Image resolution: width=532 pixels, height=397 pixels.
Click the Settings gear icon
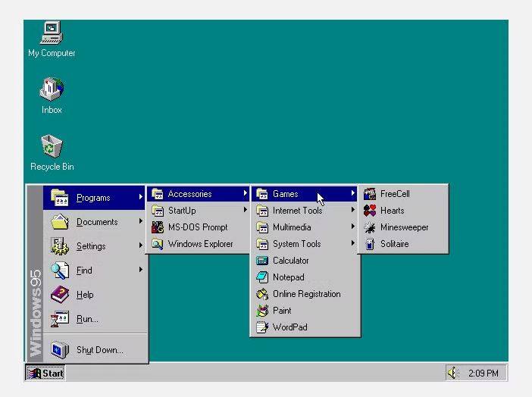coord(60,246)
